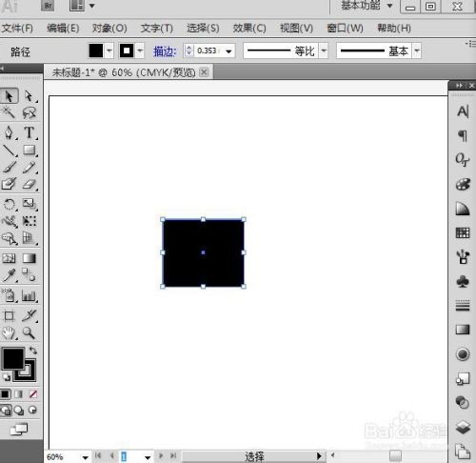Open the Swatches grid panel icon
Screen dimensions: 476x463
[463, 232]
